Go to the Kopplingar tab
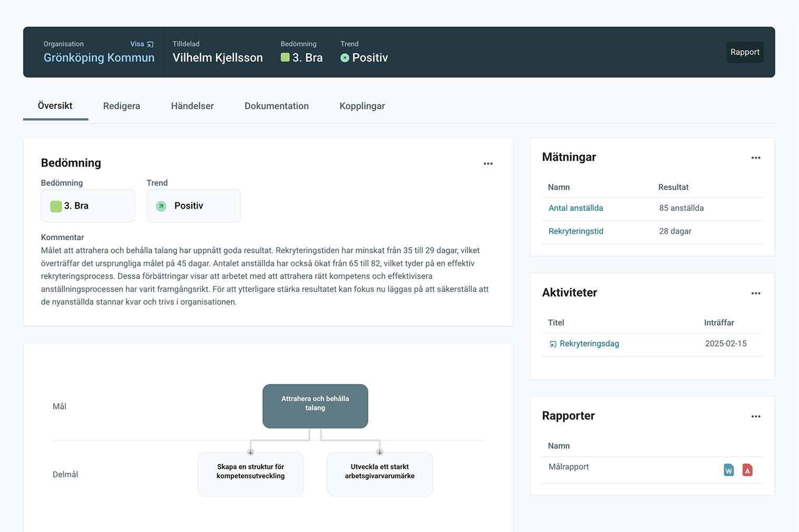This screenshot has height=532, width=799. [x=362, y=106]
